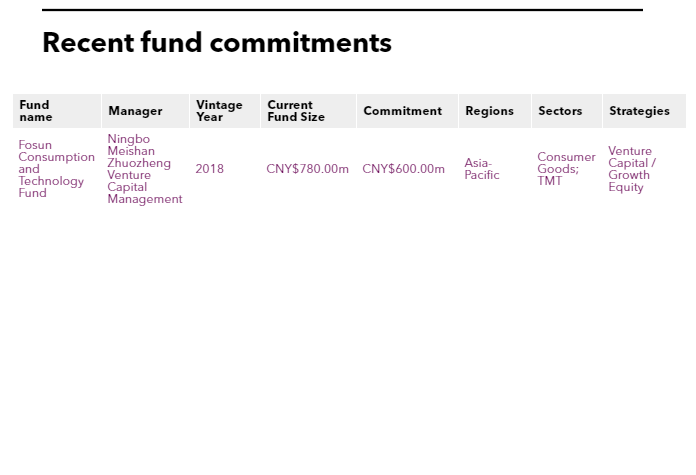Click the Consumer Goods; TMT sectors cell
The width and height of the screenshot is (696, 475).
tap(566, 169)
